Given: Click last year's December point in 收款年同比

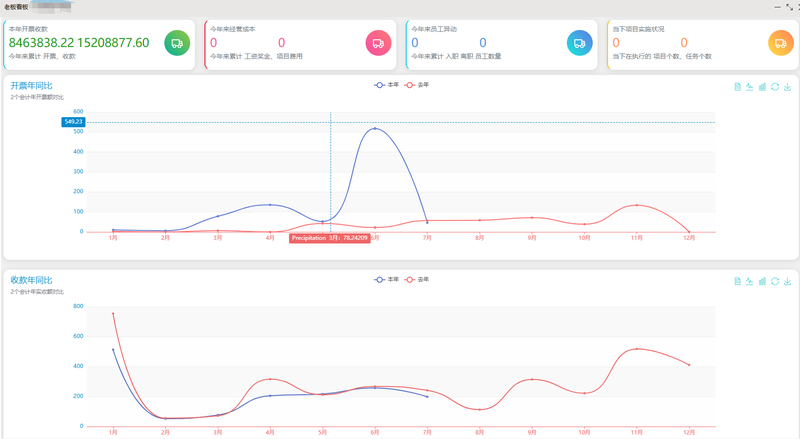Looking at the screenshot, I should coord(689,365).
